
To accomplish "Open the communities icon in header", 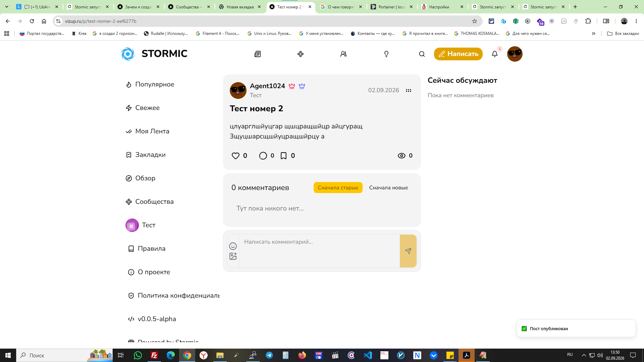I will [x=301, y=54].
